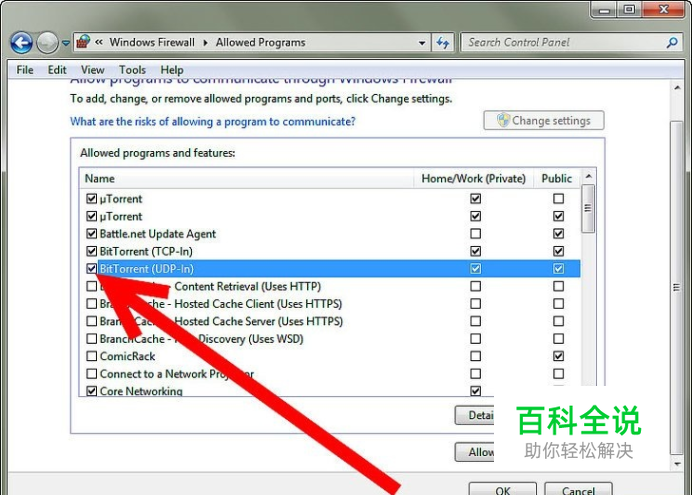Viewport: 692px width, 495px height.
Task: Expand the address bar history dropdown
Action: click(422, 43)
